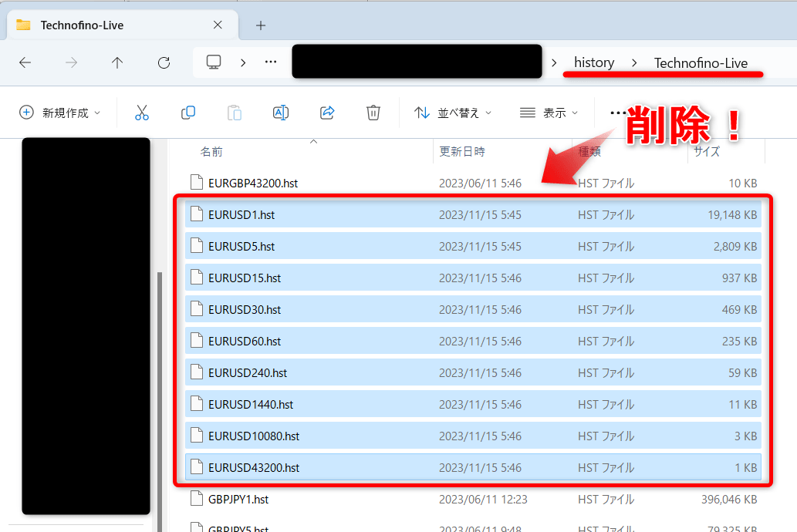Screen dimensions: 797x532
Task: Expand the 新規作成 menu
Action: 58,113
